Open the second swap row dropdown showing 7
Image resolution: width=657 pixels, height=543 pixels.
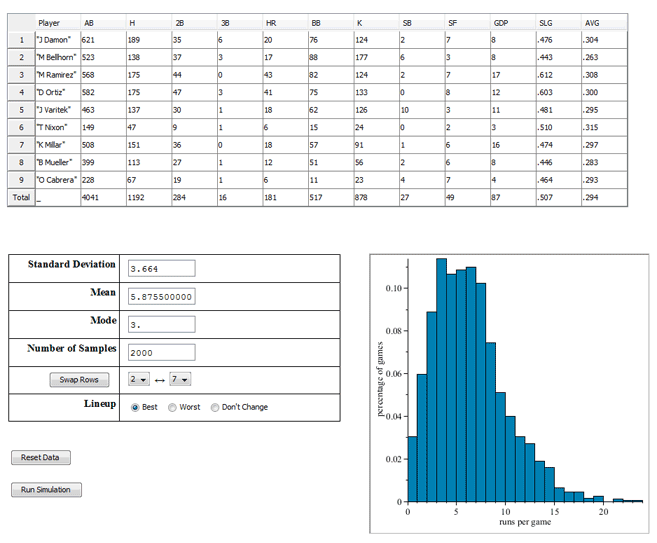click(180, 379)
